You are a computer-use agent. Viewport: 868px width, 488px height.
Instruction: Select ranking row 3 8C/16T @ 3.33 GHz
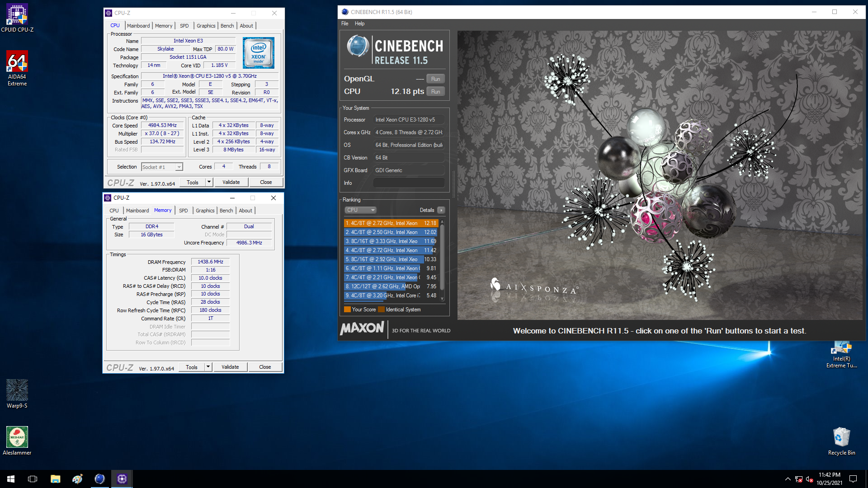(391, 241)
